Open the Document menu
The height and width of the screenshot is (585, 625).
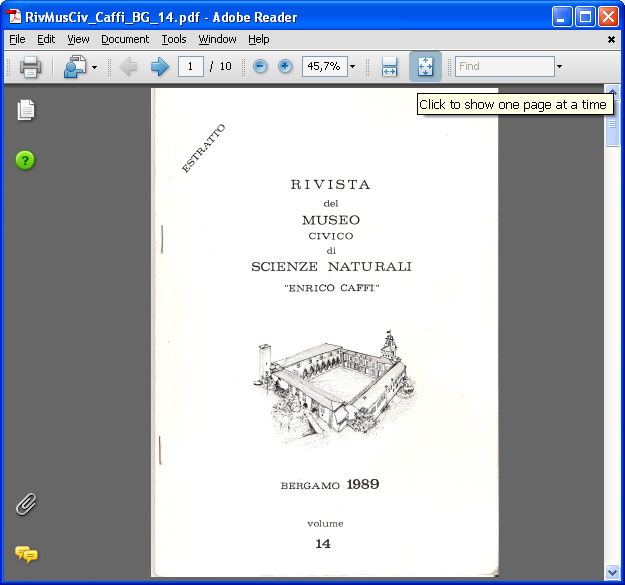pyautogui.click(x=125, y=39)
